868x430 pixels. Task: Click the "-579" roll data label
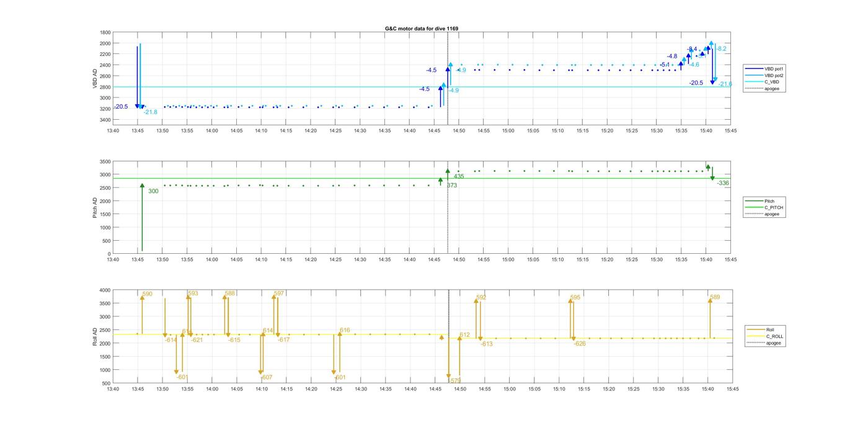[454, 381]
